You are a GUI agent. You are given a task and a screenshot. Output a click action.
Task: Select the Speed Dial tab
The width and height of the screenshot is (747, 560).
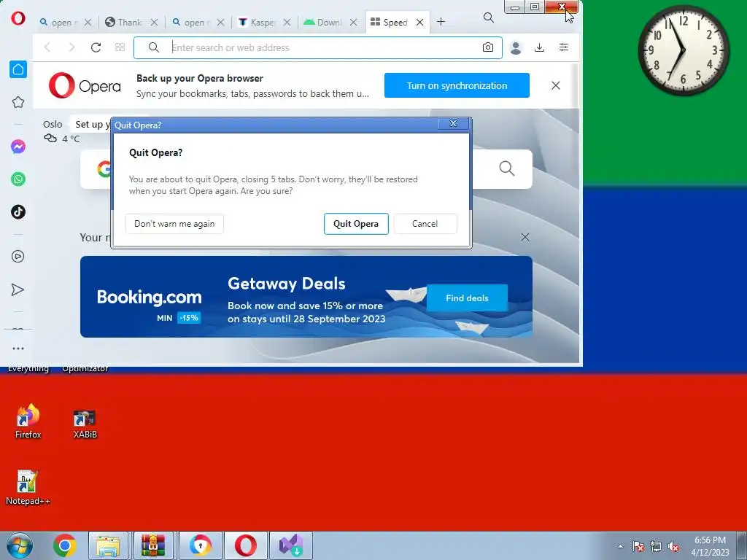[390, 23]
